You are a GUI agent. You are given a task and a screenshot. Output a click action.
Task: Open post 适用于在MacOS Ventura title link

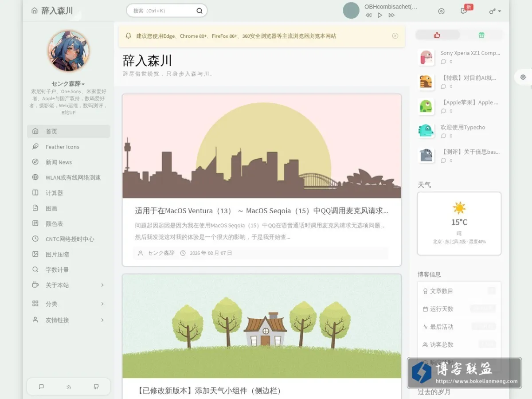262,211
